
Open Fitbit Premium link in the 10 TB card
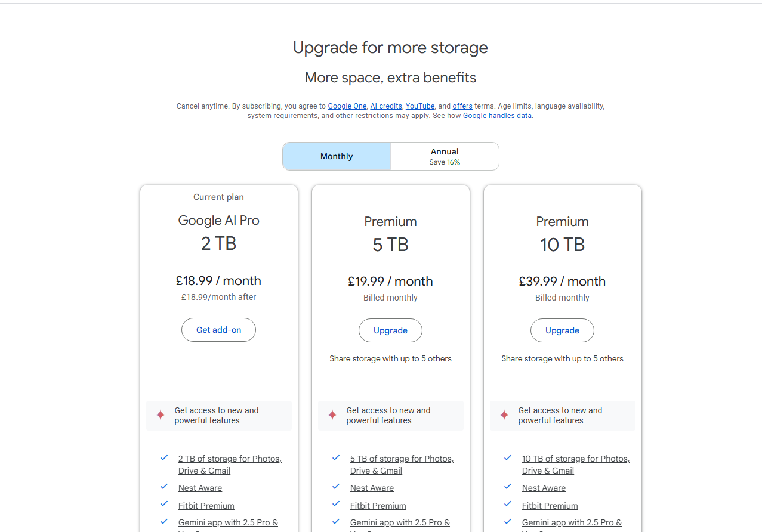[550, 506]
